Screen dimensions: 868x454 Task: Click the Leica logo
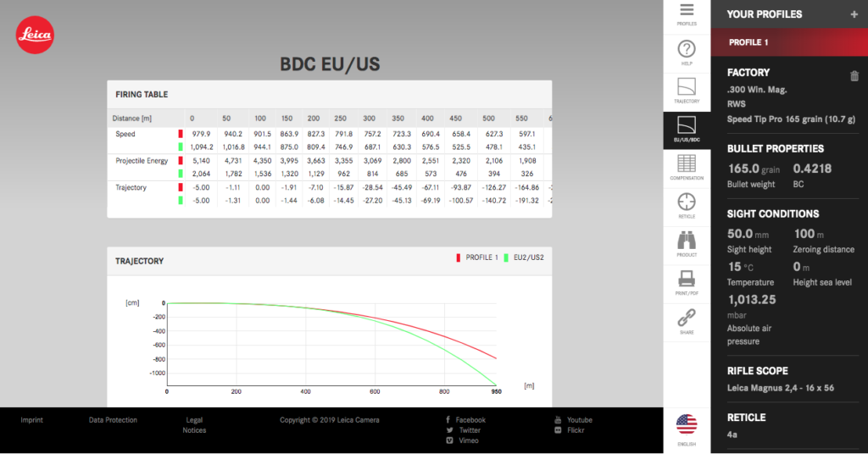(35, 35)
